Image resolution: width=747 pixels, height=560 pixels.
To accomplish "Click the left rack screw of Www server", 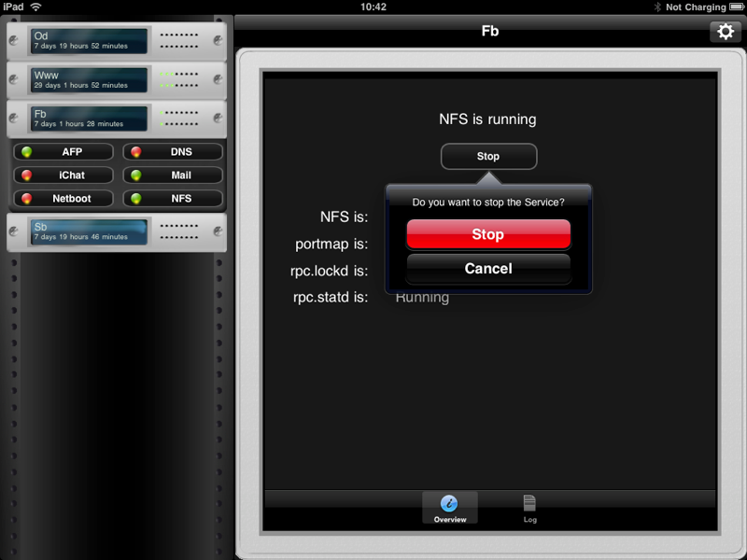I will [x=14, y=79].
